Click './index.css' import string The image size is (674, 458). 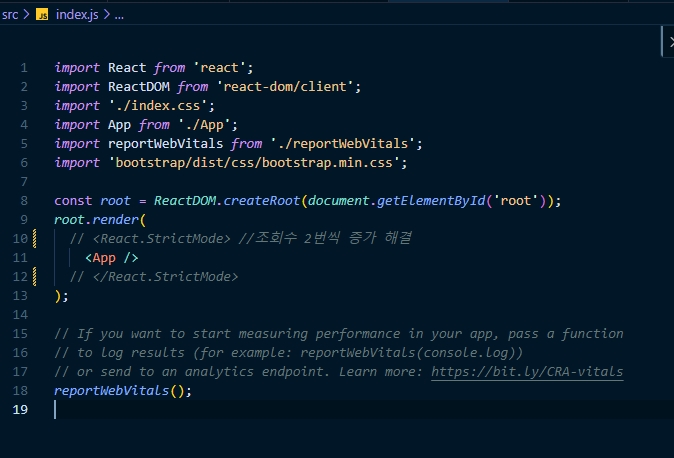point(158,106)
